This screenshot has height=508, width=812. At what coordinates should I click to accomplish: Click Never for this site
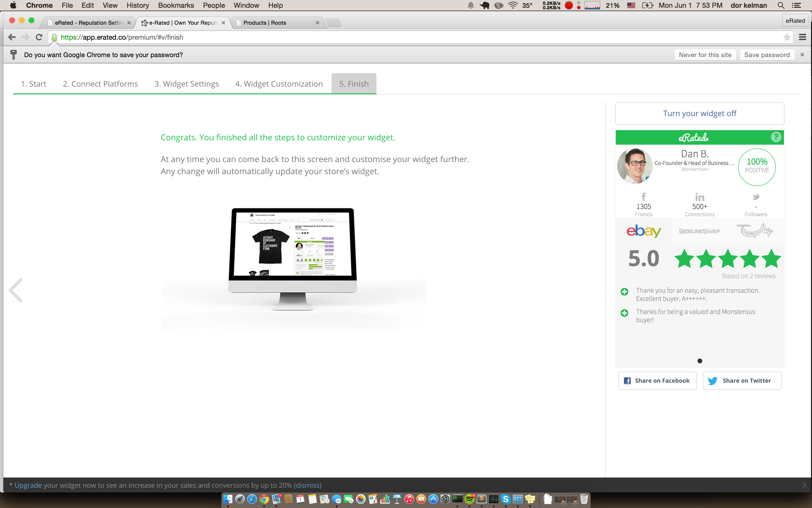(705, 55)
